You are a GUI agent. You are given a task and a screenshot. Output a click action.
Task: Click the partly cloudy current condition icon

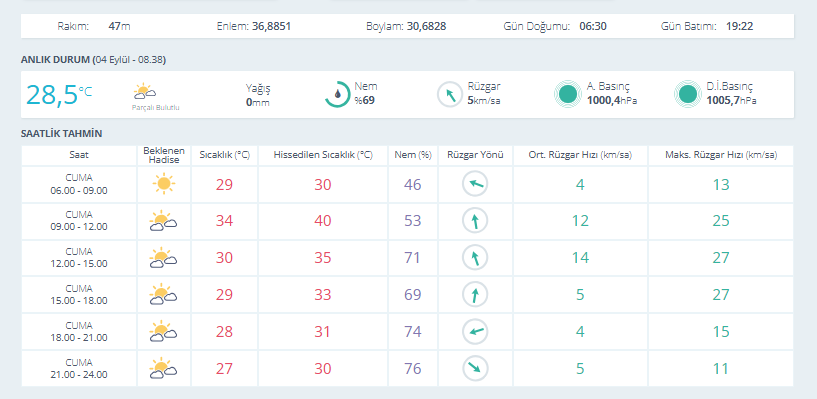[144, 92]
